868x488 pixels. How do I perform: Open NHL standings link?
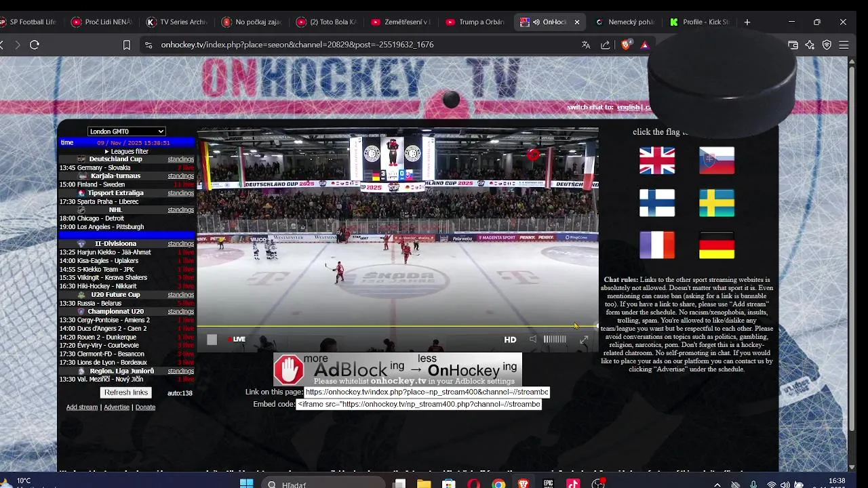(181, 210)
